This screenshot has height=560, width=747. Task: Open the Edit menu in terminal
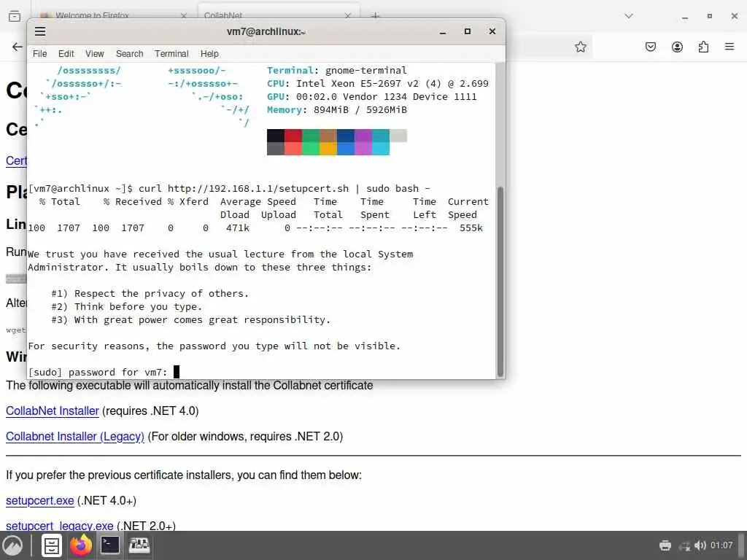(x=66, y=54)
